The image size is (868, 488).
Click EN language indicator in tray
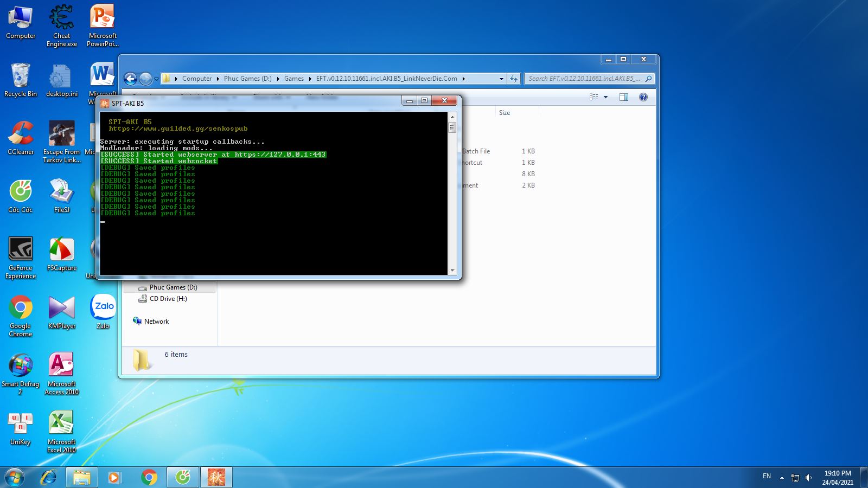coord(767,476)
